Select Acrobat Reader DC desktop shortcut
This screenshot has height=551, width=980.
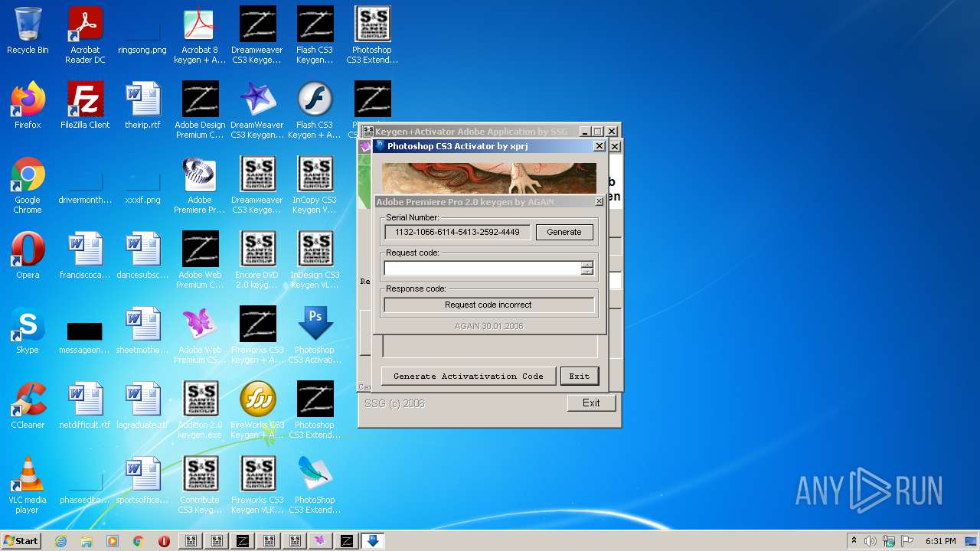tap(85, 34)
